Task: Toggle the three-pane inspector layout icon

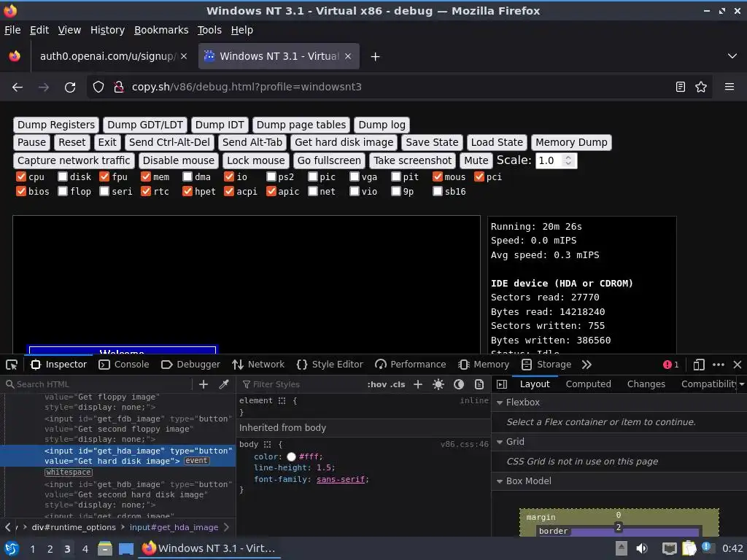Action: [x=502, y=384]
